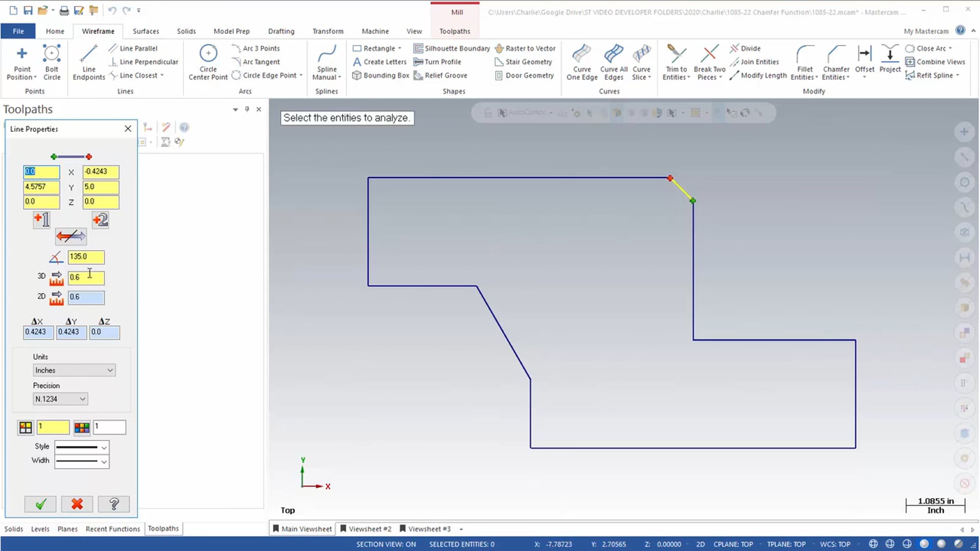Click the red X cancel button

pyautogui.click(x=77, y=504)
